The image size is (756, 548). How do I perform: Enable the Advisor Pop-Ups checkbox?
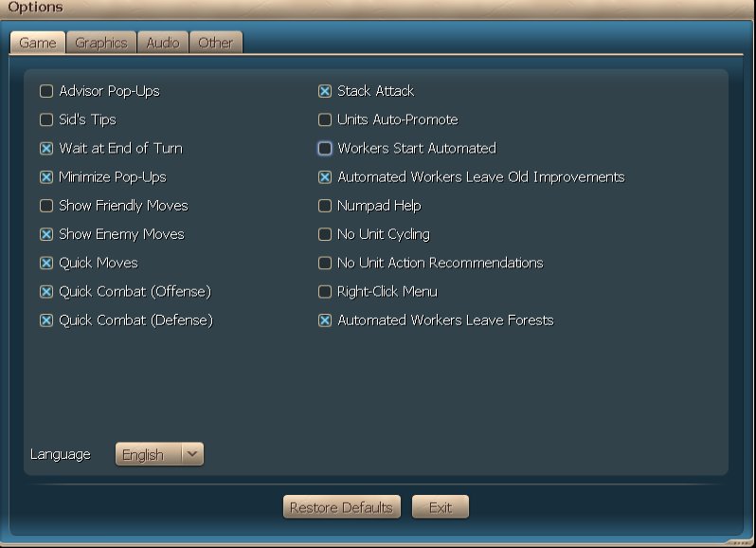point(46,92)
